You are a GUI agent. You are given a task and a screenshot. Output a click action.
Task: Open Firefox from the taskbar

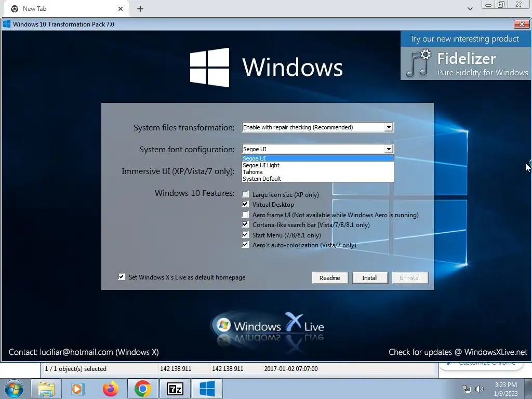[110, 389]
